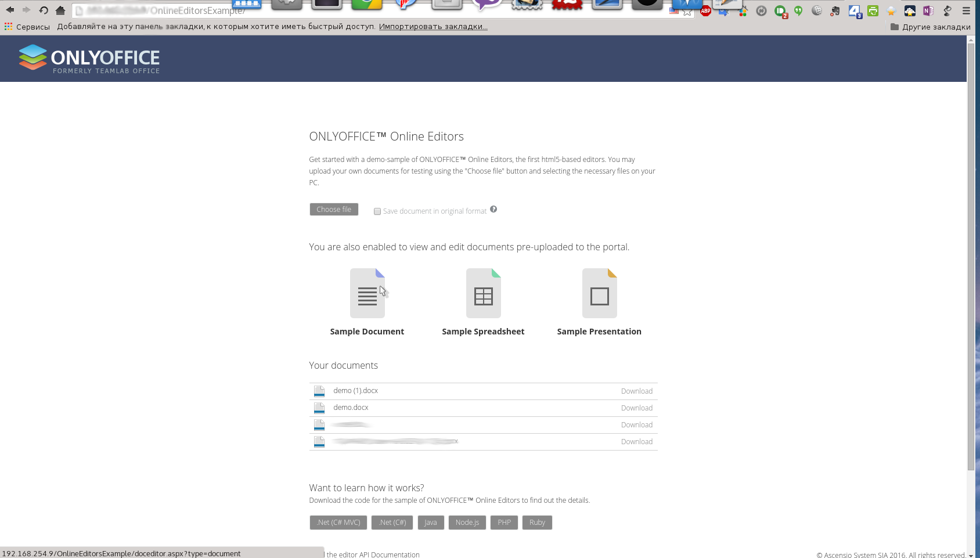Open the Другие закладки bookmarks folder
This screenshot has height=558, width=980.
coord(931,27)
